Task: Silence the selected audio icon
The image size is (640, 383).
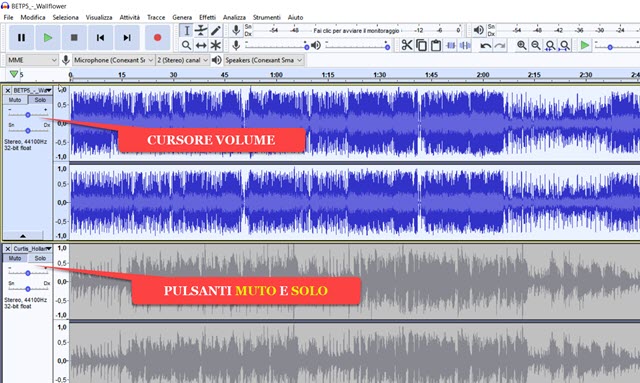Action: [465, 45]
